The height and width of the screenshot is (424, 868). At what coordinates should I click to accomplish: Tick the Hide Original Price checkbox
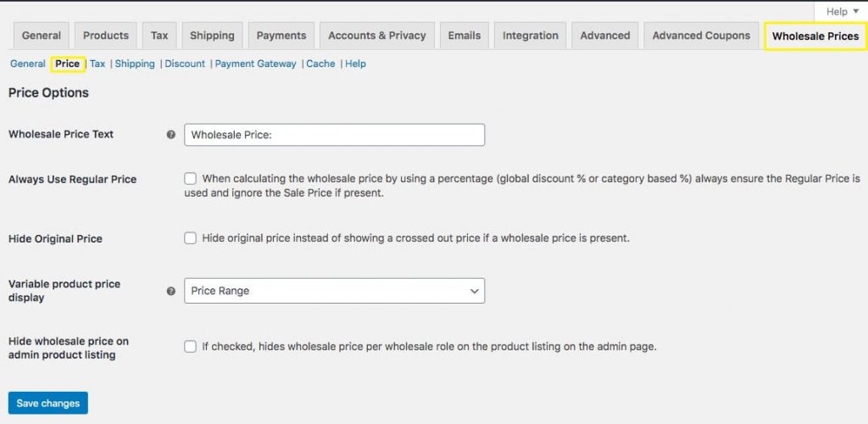(191, 238)
